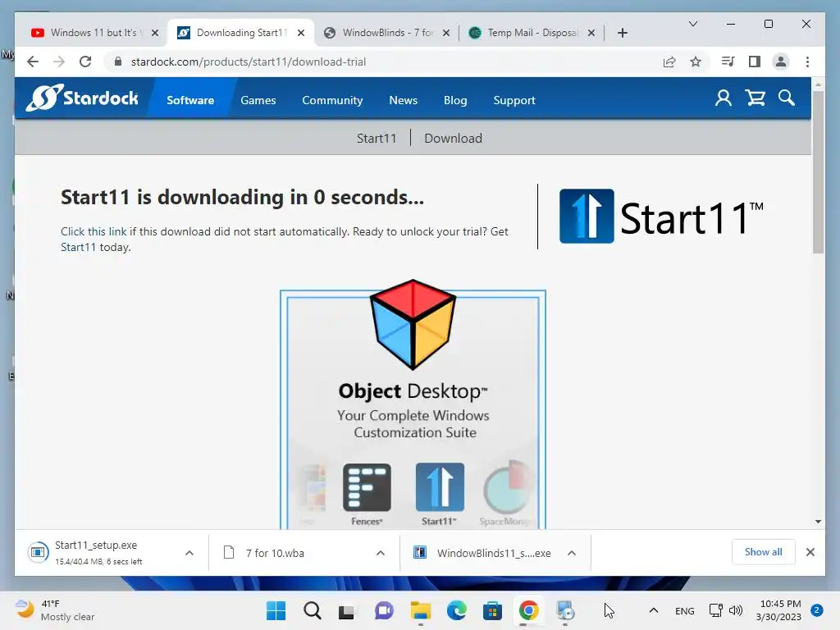Open WindowBlinds11 setup exe download item

coord(482,553)
